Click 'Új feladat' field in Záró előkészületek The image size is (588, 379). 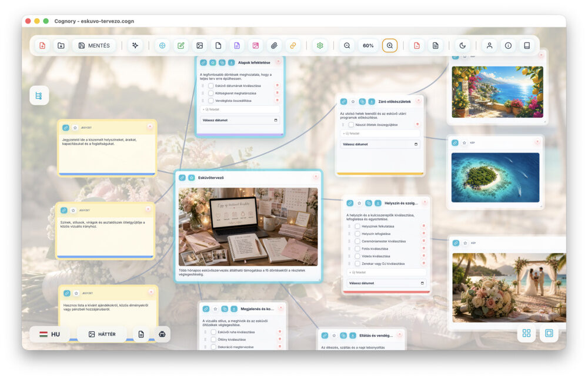coord(380,133)
